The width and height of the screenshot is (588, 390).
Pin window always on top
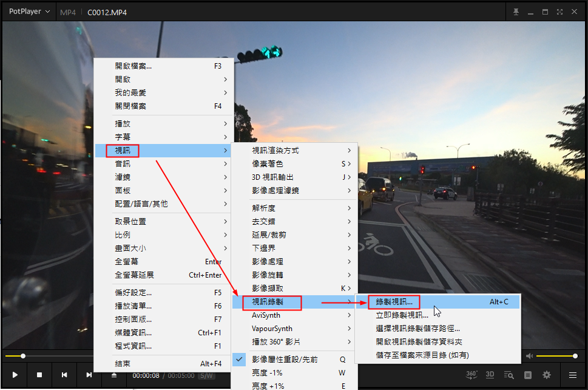(x=516, y=12)
